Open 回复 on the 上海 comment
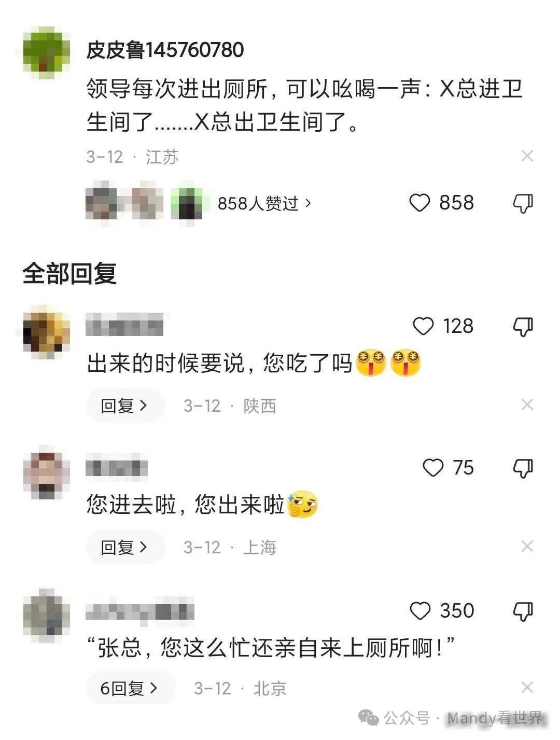The image size is (560, 740). (x=125, y=547)
